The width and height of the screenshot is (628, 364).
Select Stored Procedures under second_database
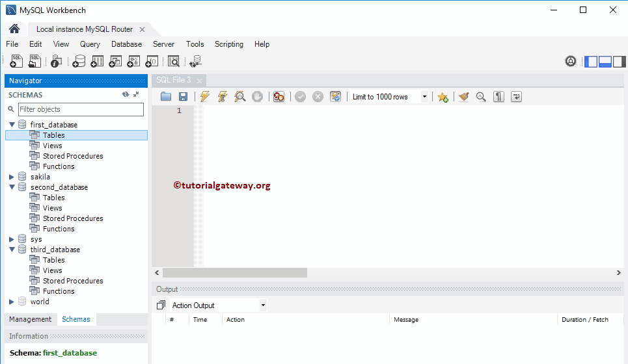tap(73, 218)
